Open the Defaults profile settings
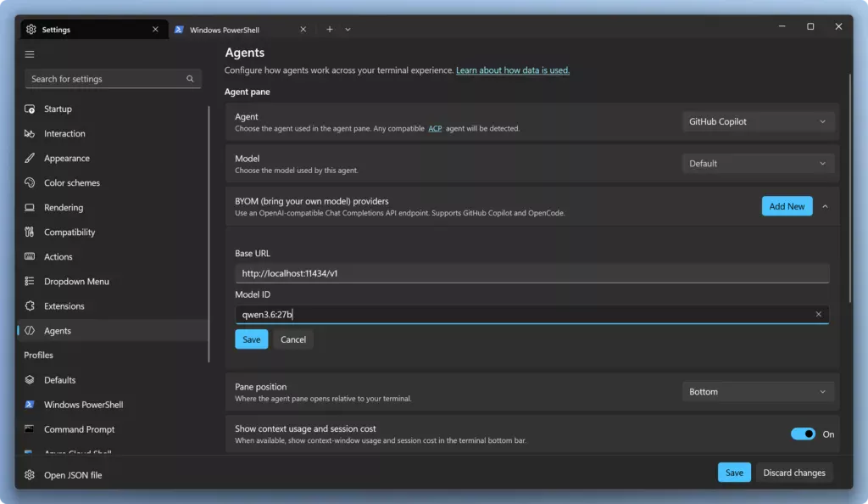Viewport: 868px width, 504px height. [114, 380]
